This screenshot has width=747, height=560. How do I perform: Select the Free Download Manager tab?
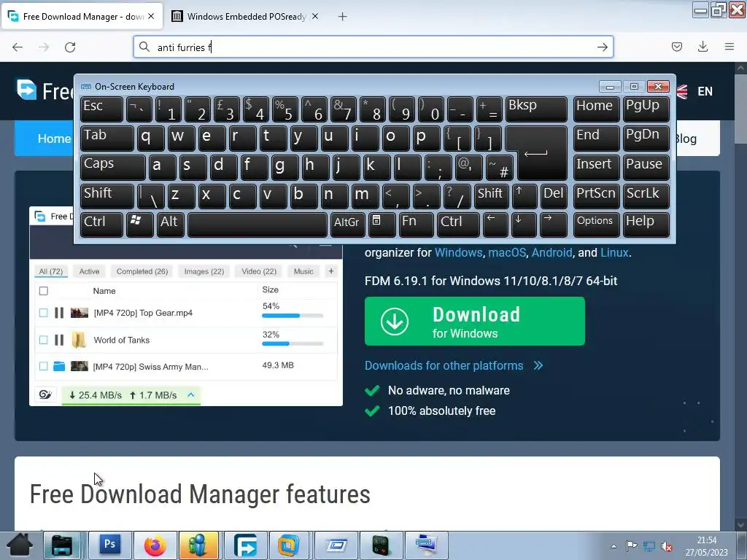coord(82,17)
